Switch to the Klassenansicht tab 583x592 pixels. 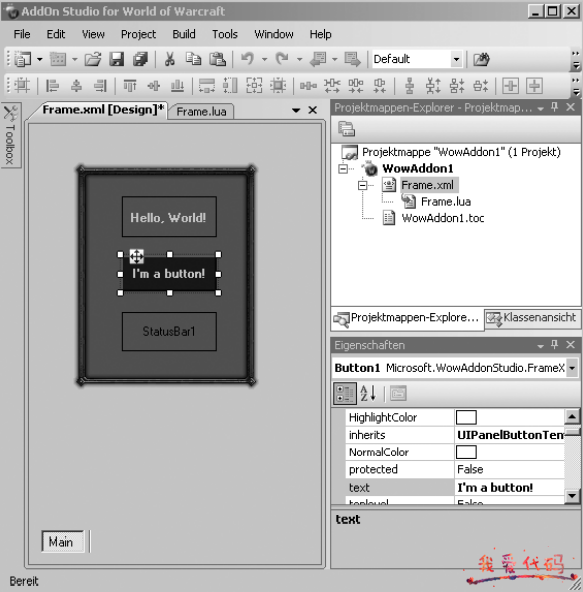click(533, 318)
